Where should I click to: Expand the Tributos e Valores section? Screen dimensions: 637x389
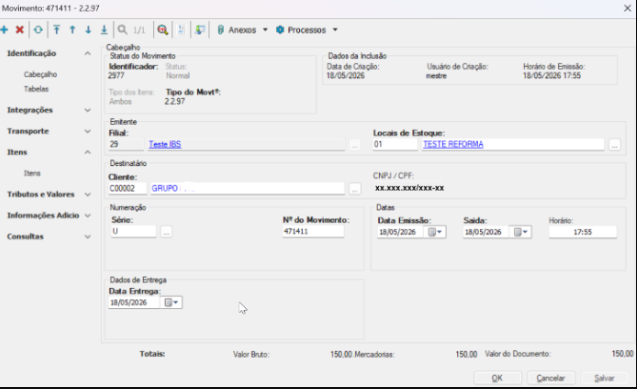point(87,194)
